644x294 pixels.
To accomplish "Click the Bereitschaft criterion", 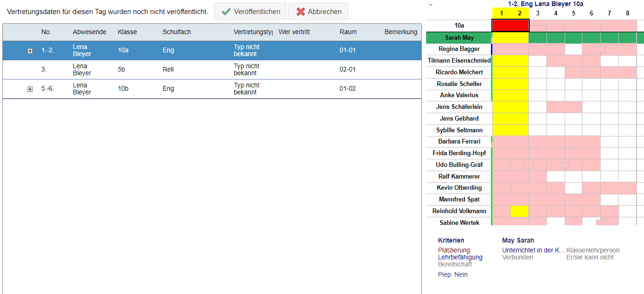I will point(455,264).
